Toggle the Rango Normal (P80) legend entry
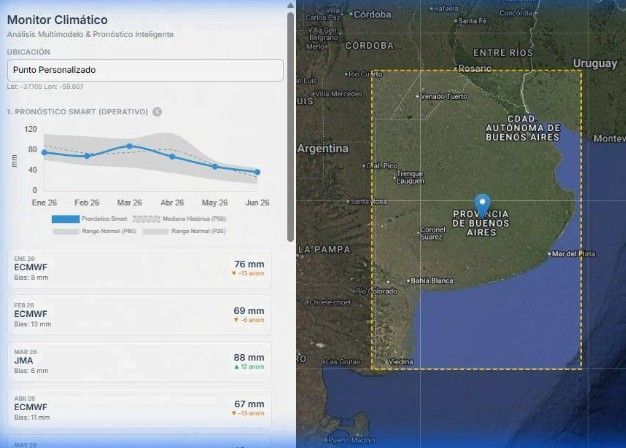The width and height of the screenshot is (626, 448). 94,231
